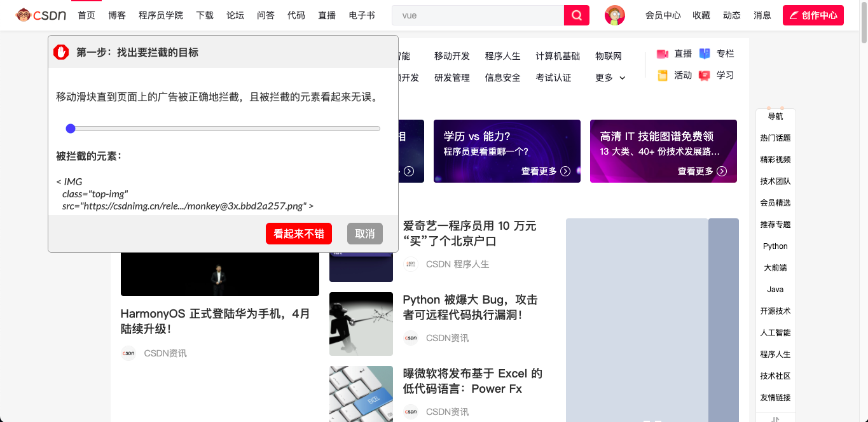Open 收藏 link

[x=701, y=15]
